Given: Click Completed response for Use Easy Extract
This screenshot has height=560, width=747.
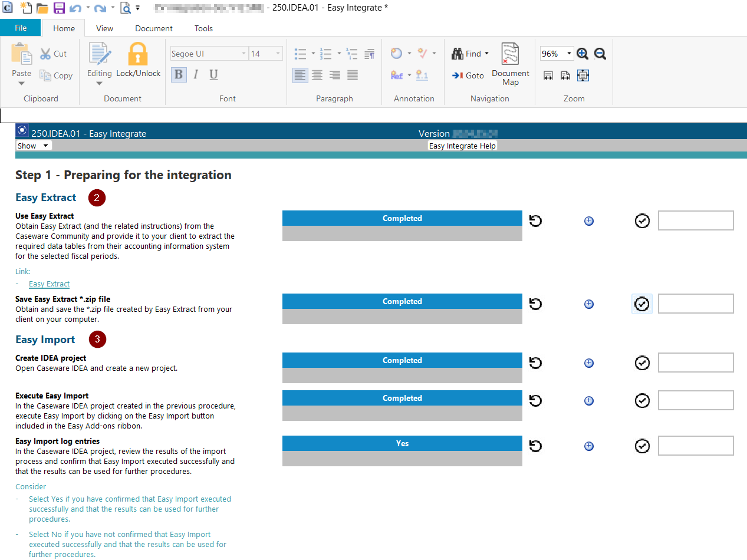Looking at the screenshot, I should coord(402,218).
